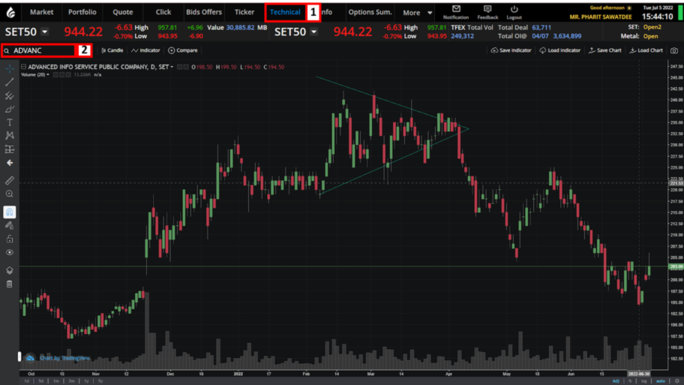This screenshot has width=684, height=385.
Task: Open the Options Sum. tab
Action: coord(370,12)
